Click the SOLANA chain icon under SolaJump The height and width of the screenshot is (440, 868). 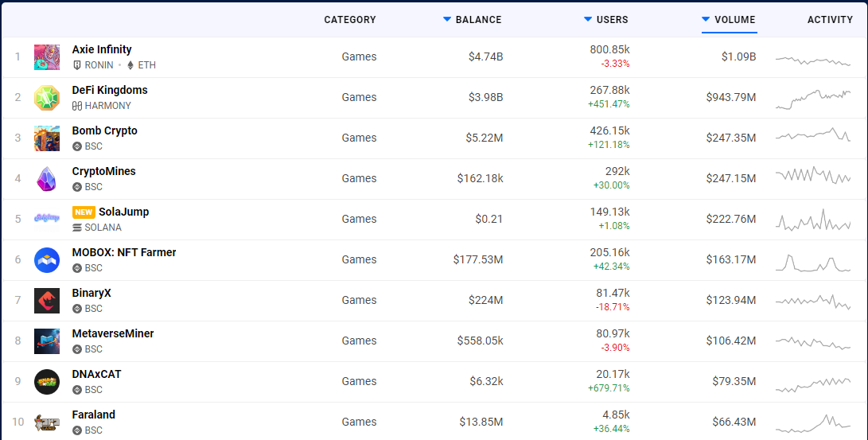tap(77, 228)
